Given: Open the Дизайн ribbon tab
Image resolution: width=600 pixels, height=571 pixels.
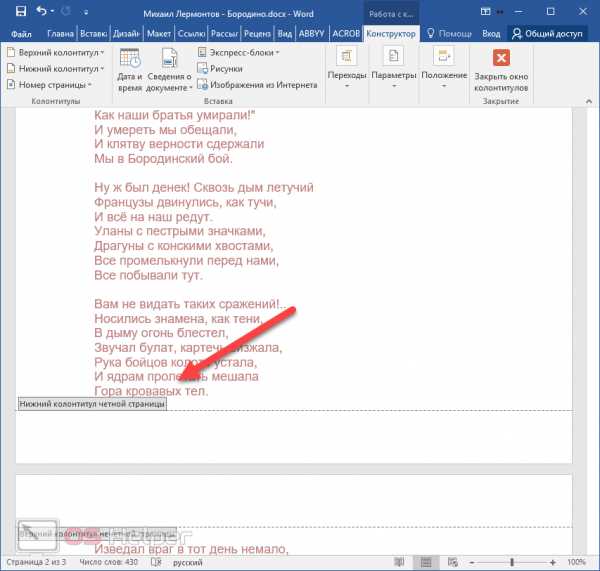Looking at the screenshot, I should 126,34.
